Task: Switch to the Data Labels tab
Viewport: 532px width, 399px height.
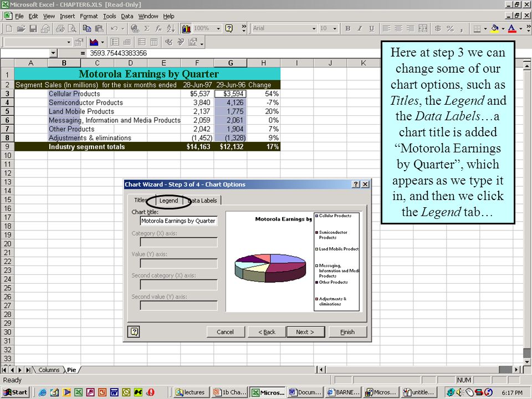Action: click(x=202, y=201)
